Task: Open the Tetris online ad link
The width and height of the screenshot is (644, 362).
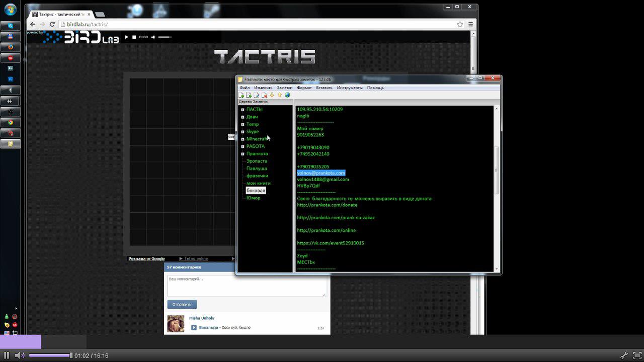Action: coord(196,259)
